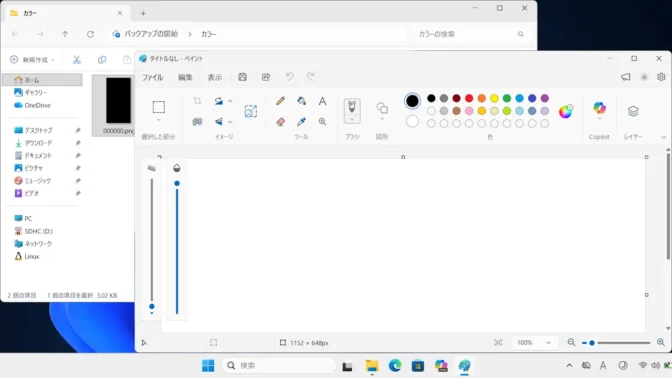Viewport: 672px width, 378px height.
Task: Click the Flip image icon
Action: click(x=219, y=122)
